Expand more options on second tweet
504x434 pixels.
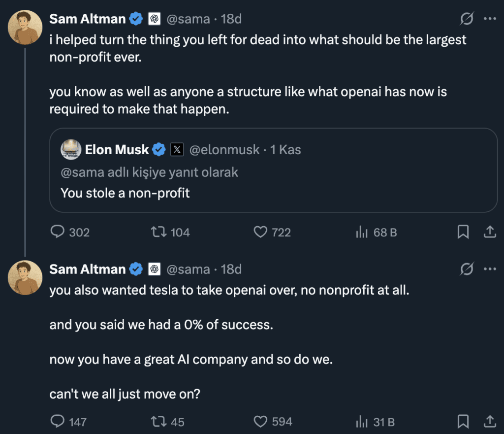tap(490, 269)
